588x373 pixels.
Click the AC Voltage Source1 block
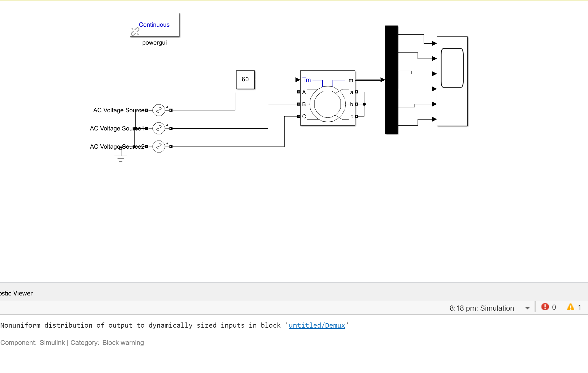pos(158,128)
